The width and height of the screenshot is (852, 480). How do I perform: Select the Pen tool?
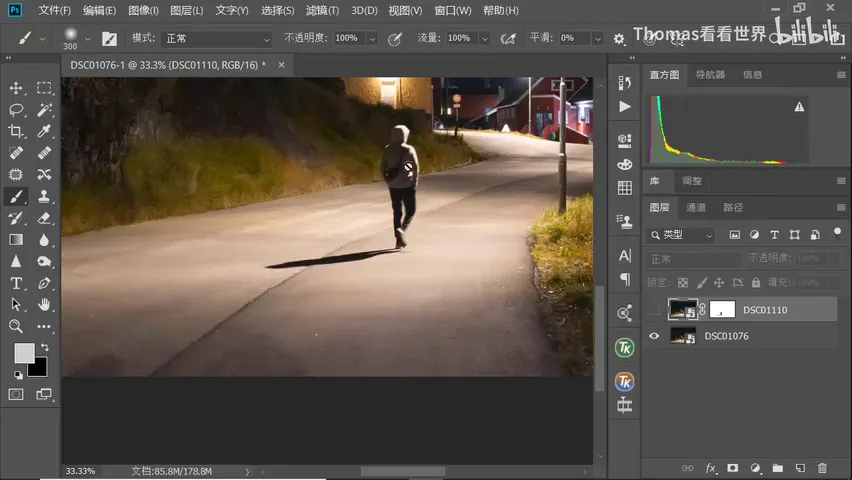(x=44, y=283)
